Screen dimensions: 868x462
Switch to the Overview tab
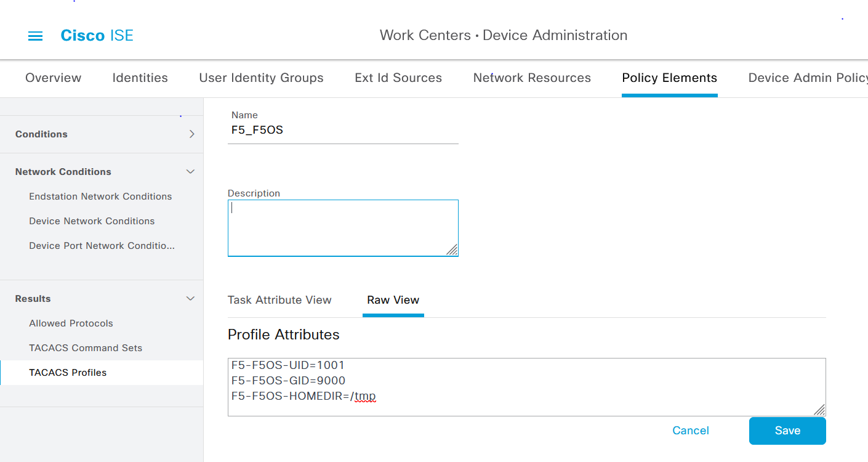point(53,78)
